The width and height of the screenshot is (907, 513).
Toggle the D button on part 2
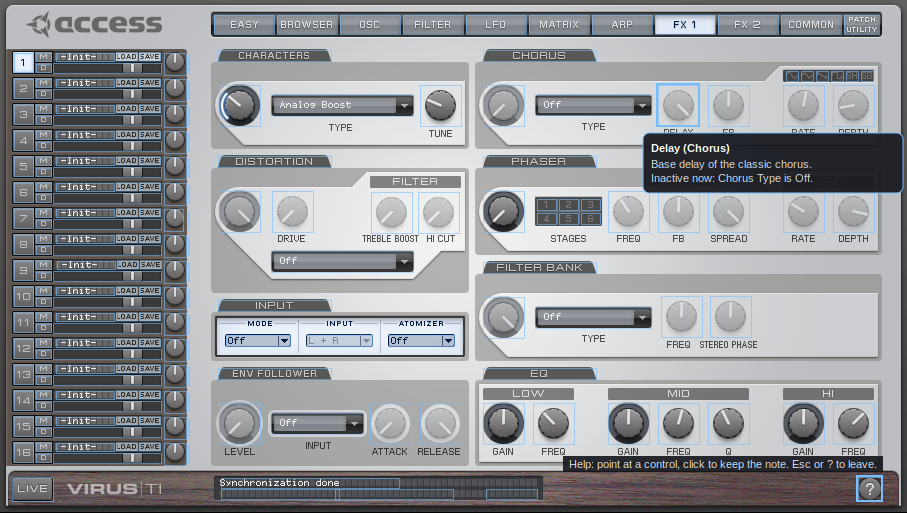coord(43,94)
